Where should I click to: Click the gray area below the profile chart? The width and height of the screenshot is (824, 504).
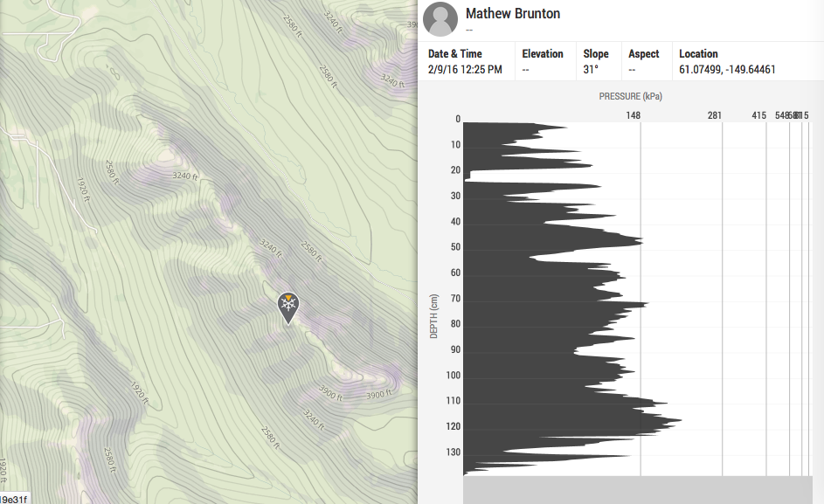pyautogui.click(x=638, y=490)
